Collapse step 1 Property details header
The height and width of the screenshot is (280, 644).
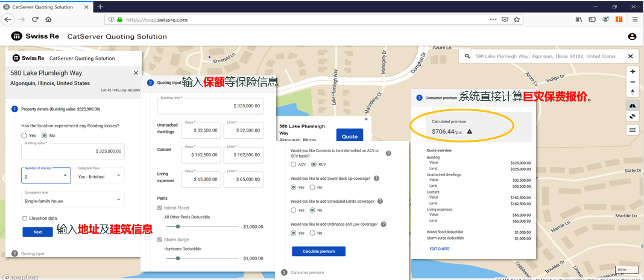tap(56, 109)
